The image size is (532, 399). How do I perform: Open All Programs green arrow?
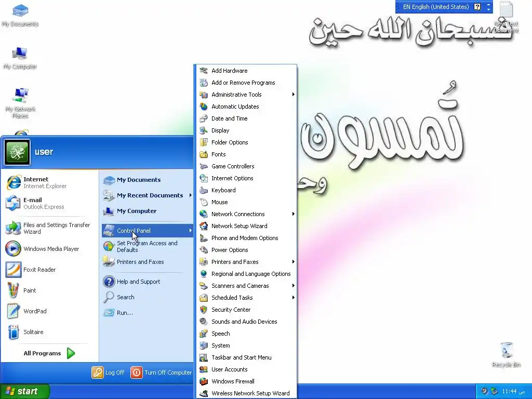coord(71,353)
